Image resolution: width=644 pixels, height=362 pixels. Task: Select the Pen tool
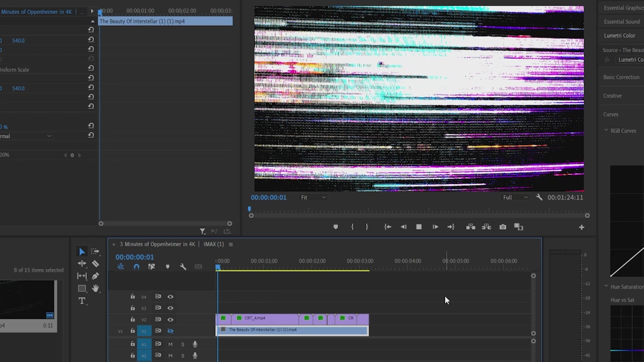(95, 276)
